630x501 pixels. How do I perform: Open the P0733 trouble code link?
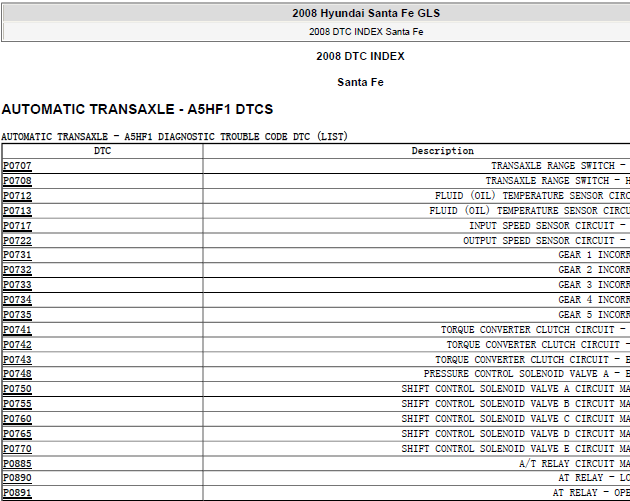point(17,285)
